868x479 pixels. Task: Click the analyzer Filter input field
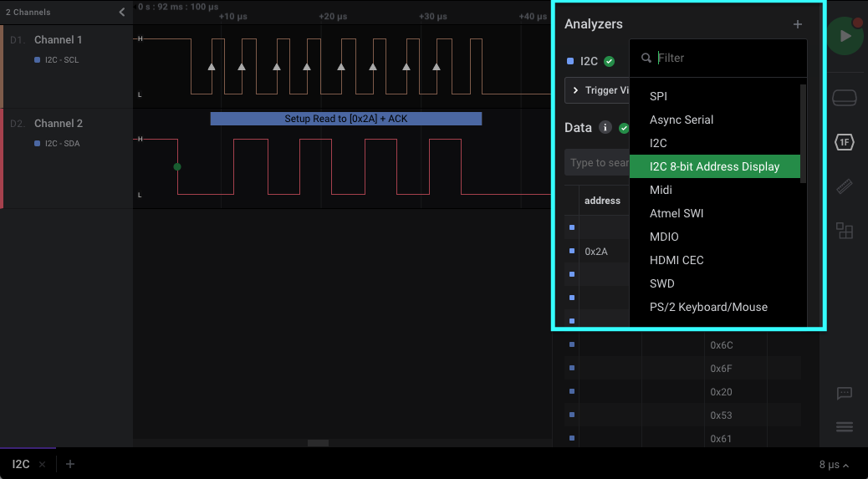coord(728,58)
